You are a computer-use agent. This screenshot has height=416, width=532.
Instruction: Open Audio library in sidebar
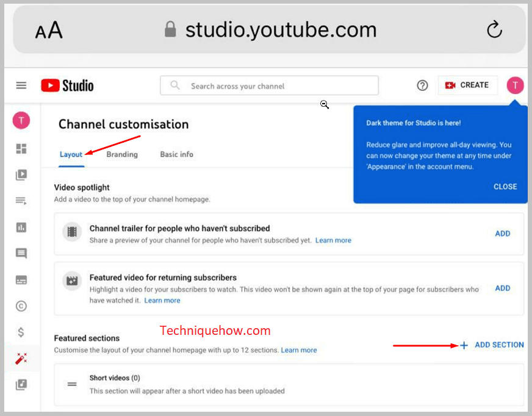pyautogui.click(x=21, y=384)
